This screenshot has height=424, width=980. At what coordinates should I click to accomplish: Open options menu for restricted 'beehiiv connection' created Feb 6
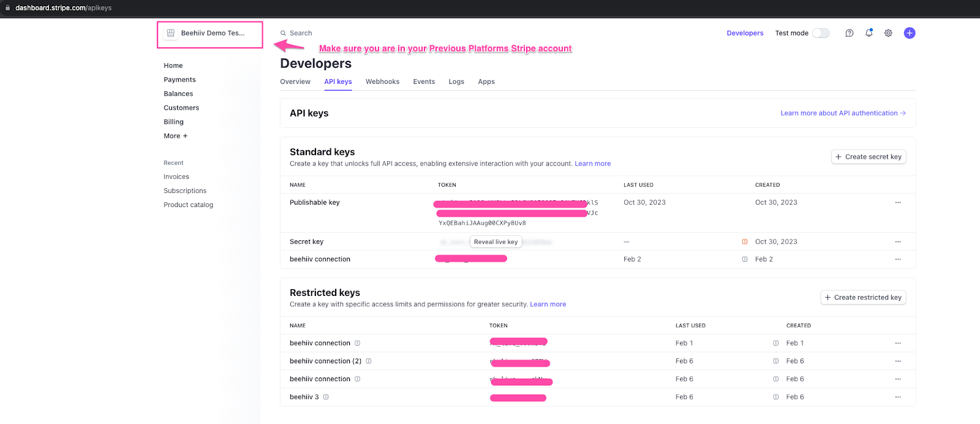tap(898, 379)
